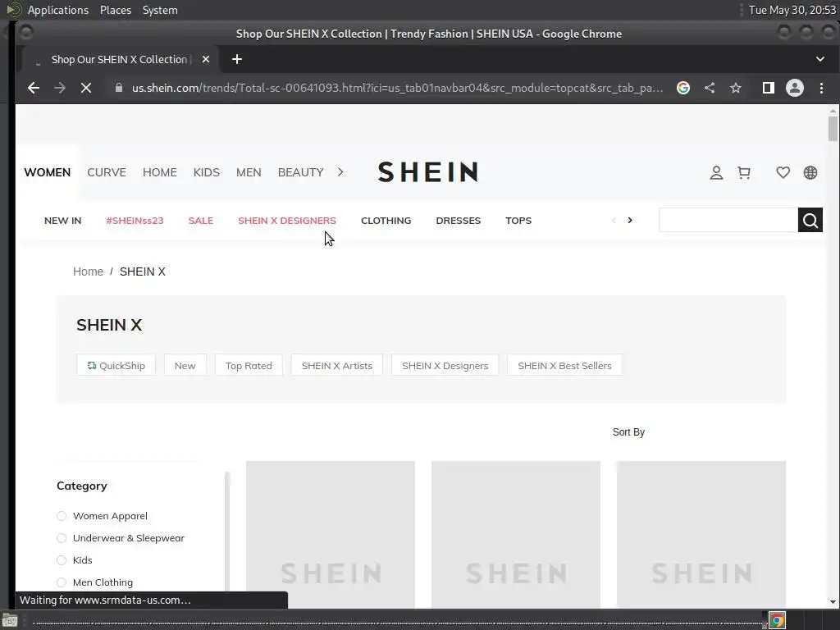Screen dimensions: 840x630
Task: Filter by Top Rated
Action: pos(249,365)
